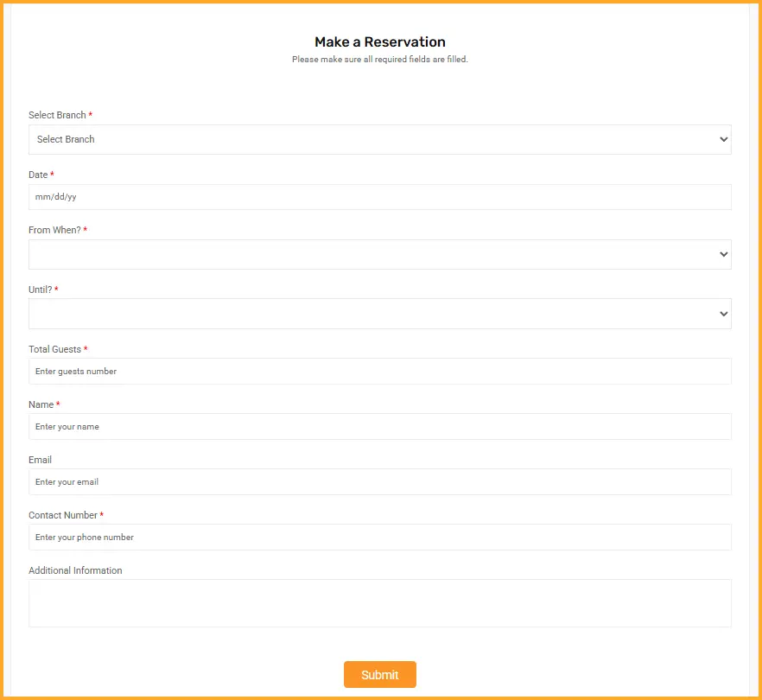The height and width of the screenshot is (700, 762).
Task: Click the Date field showing mm/dd/yy
Action: coord(379,197)
